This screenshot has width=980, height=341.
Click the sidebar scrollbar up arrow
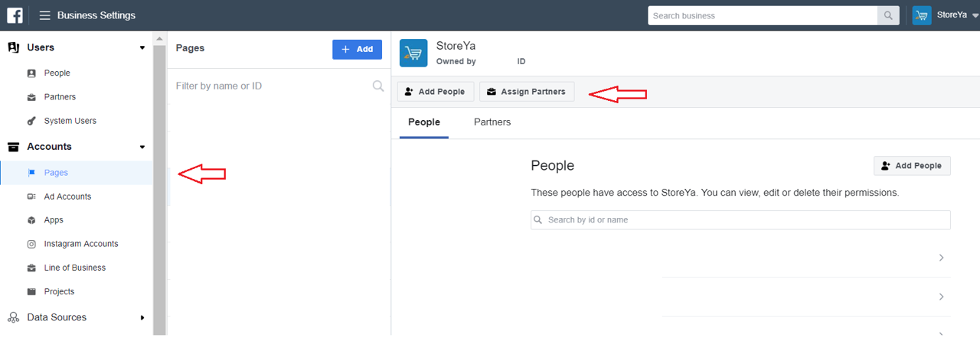tap(159, 38)
